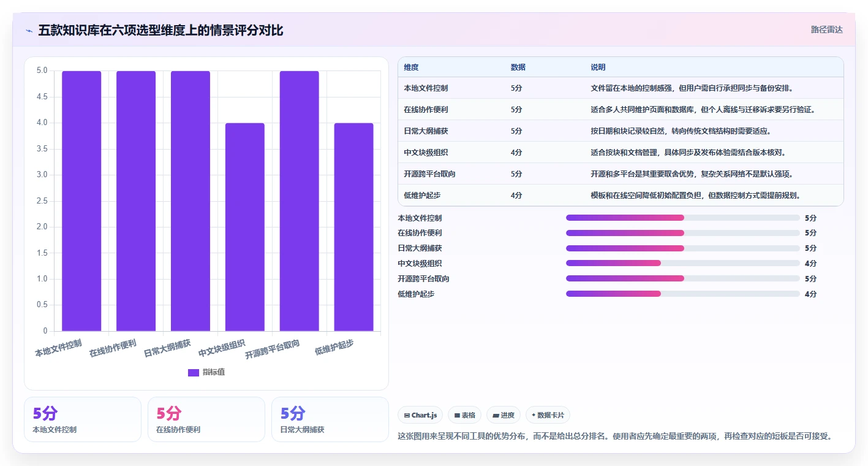The height and width of the screenshot is (466, 868).
Task: Toggle the 指标值 legend swatch
Action: point(193,372)
